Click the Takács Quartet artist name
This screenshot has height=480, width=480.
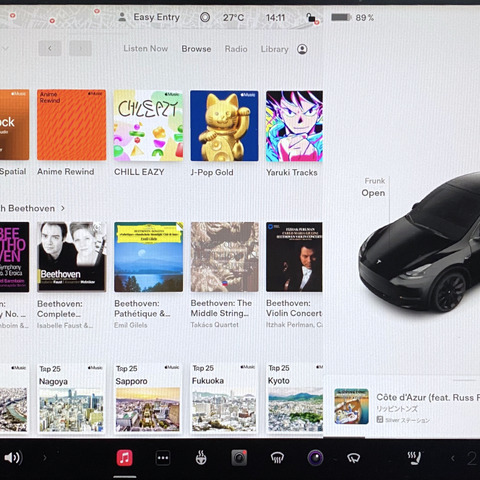[214, 325]
